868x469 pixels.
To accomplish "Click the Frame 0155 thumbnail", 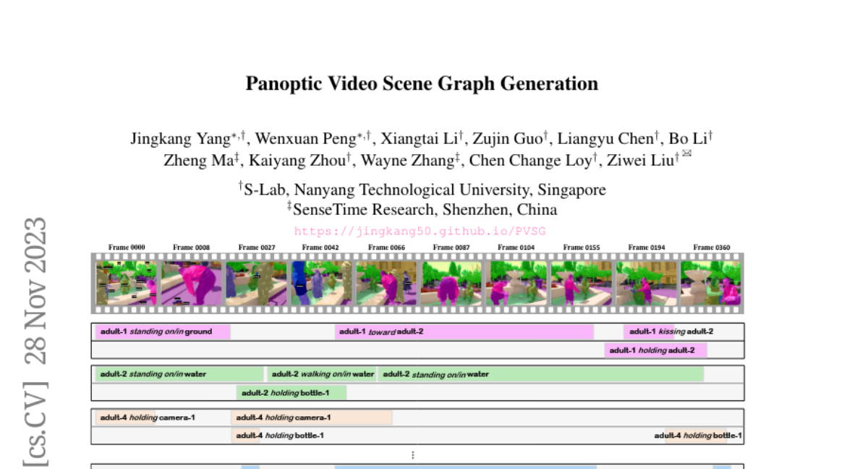I will tap(582, 283).
